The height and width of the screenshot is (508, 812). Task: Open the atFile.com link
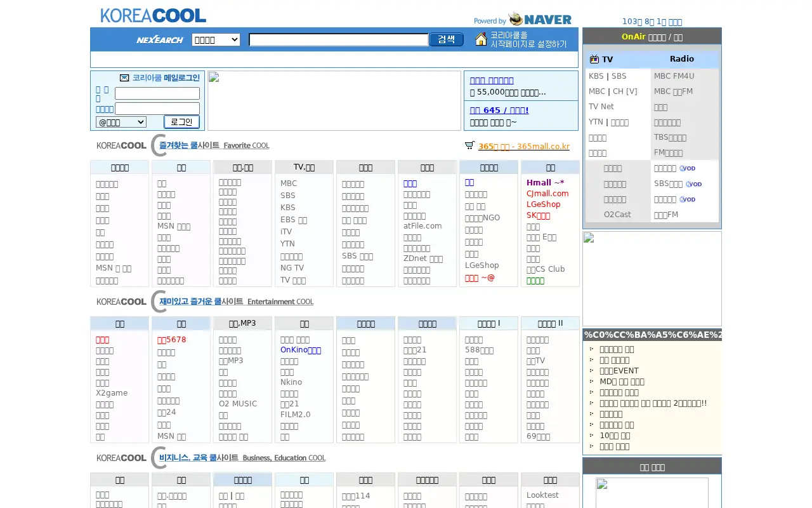pos(422,225)
